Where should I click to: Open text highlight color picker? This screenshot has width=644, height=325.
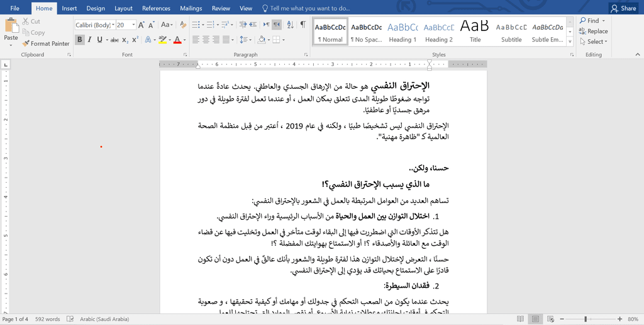170,40
